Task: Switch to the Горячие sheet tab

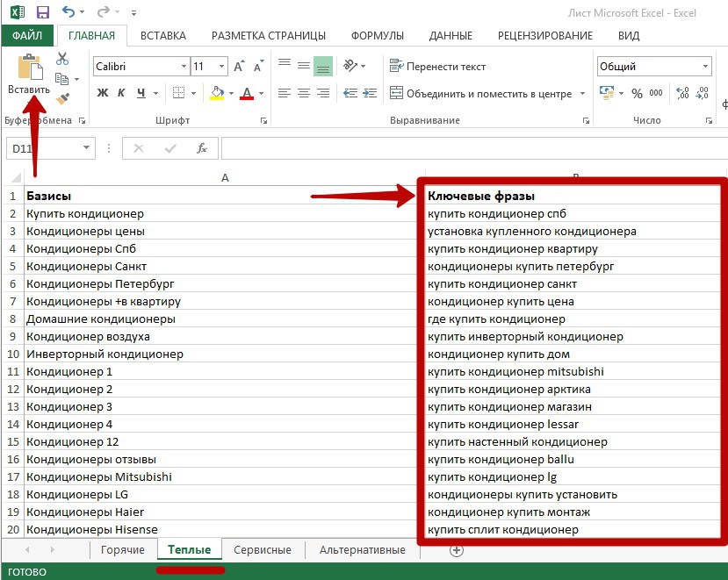Action: point(123,550)
